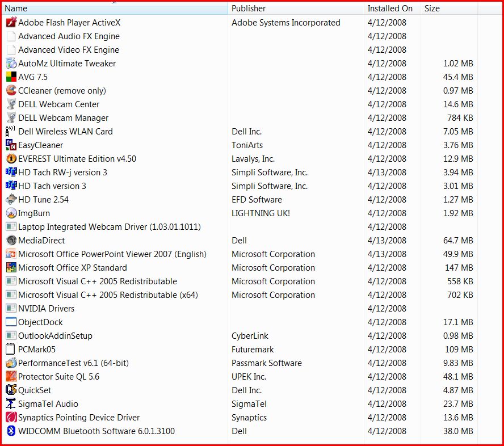Click the Passmark Software publisher cell
This screenshot has width=504, height=446.
pyautogui.click(x=266, y=363)
